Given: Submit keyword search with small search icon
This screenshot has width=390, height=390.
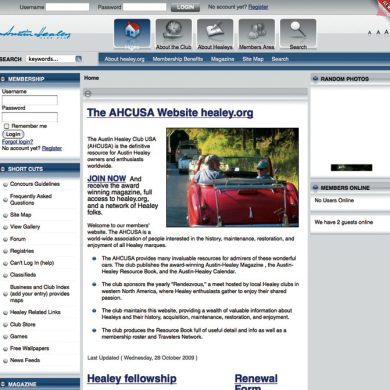Looking at the screenshot, I should (x=79, y=59).
